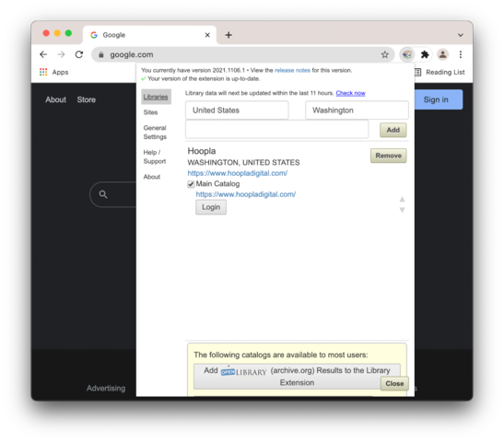Screen dimensions: 504x442
Task: Click the Google page Sign in button
Action: pos(438,99)
